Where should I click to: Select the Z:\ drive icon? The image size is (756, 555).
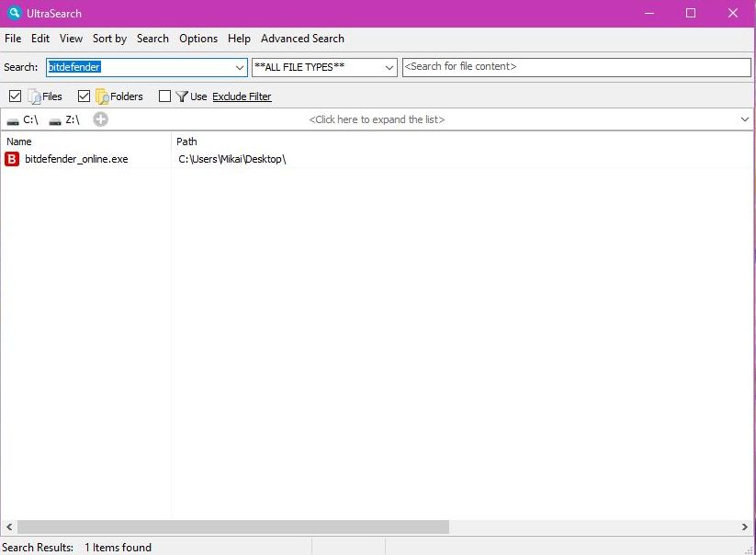55,120
